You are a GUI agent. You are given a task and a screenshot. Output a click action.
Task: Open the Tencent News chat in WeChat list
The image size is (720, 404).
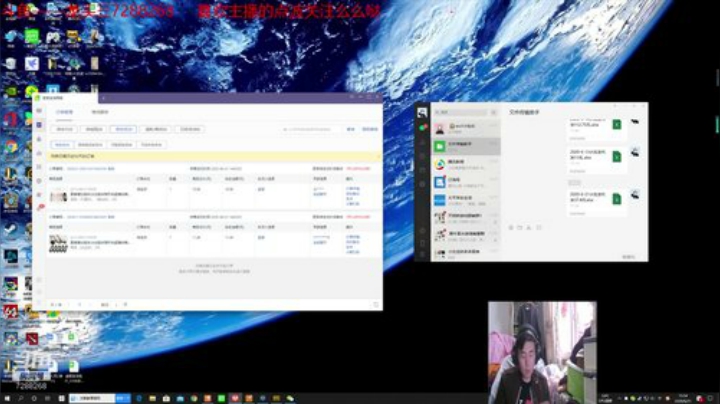point(466,164)
